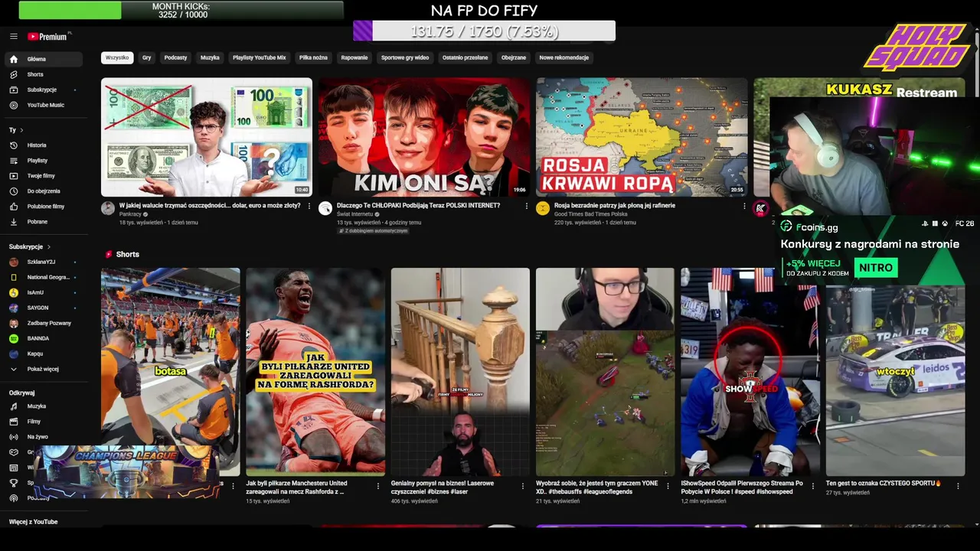Expand the Ty section chevron
Image resolution: width=980 pixels, height=551 pixels.
21,130
